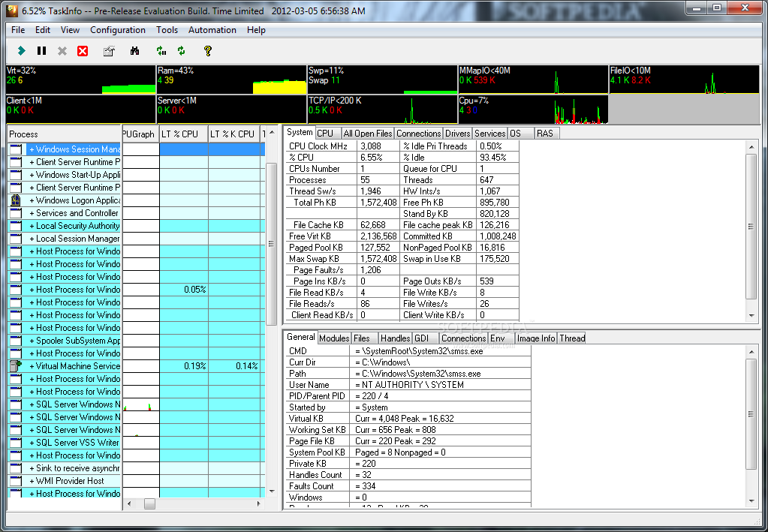768x532 pixels.
Task: Open the Automation menu
Action: click(212, 30)
